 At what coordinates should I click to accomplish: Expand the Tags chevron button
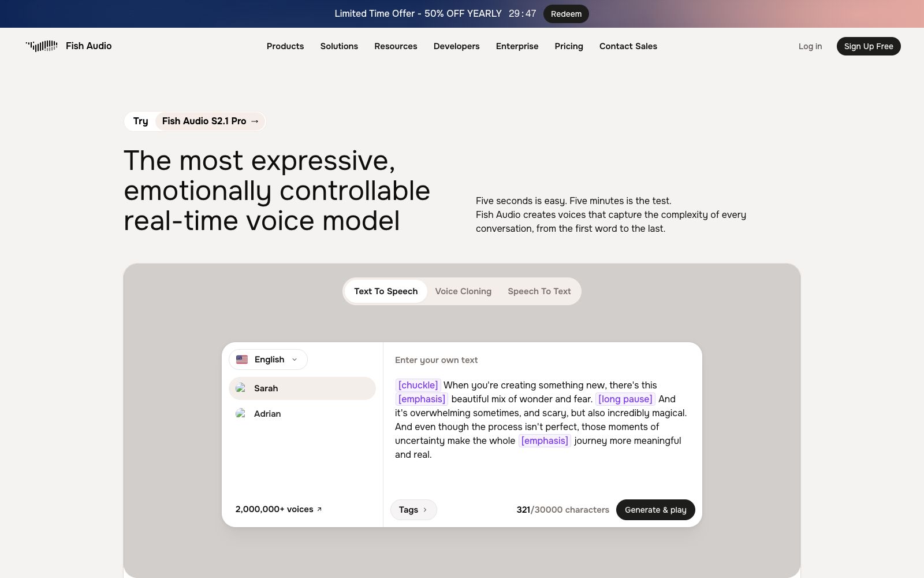pyautogui.click(x=413, y=510)
